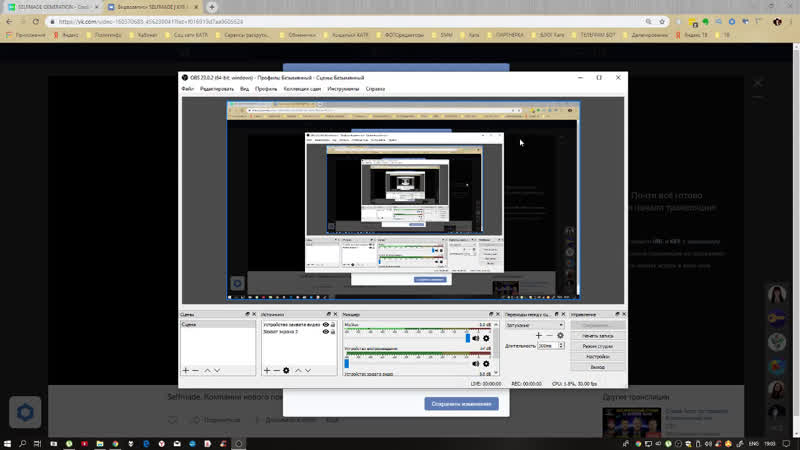
Task: Remove selected source with minus icon
Action: [x=277, y=370]
